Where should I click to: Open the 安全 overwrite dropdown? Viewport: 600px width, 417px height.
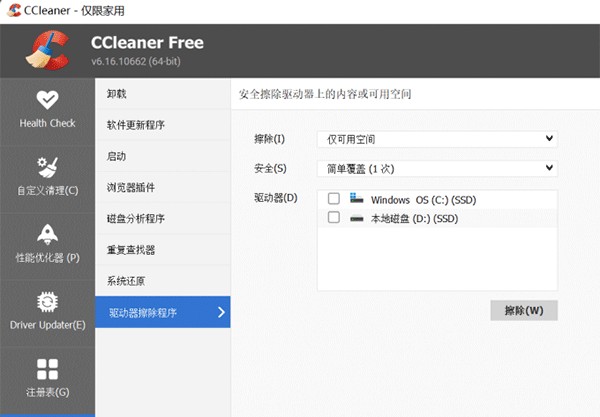[x=435, y=168]
